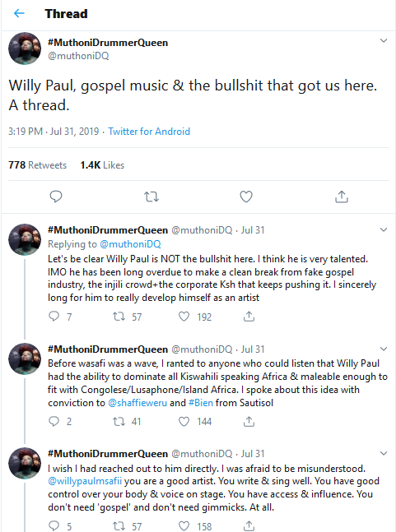Open the profile picture of the main tweet
This screenshot has height=532, width=396.
[25, 49]
